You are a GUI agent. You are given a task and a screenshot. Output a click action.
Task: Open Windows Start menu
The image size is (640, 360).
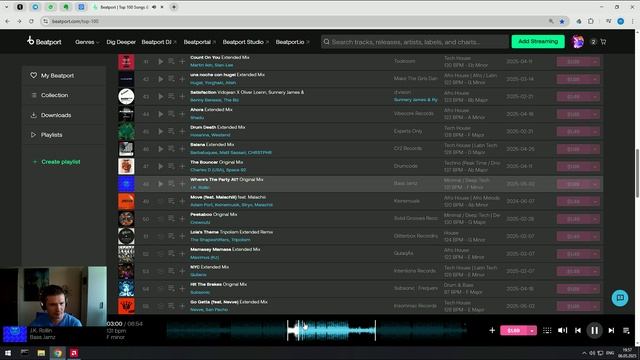(x=8, y=353)
